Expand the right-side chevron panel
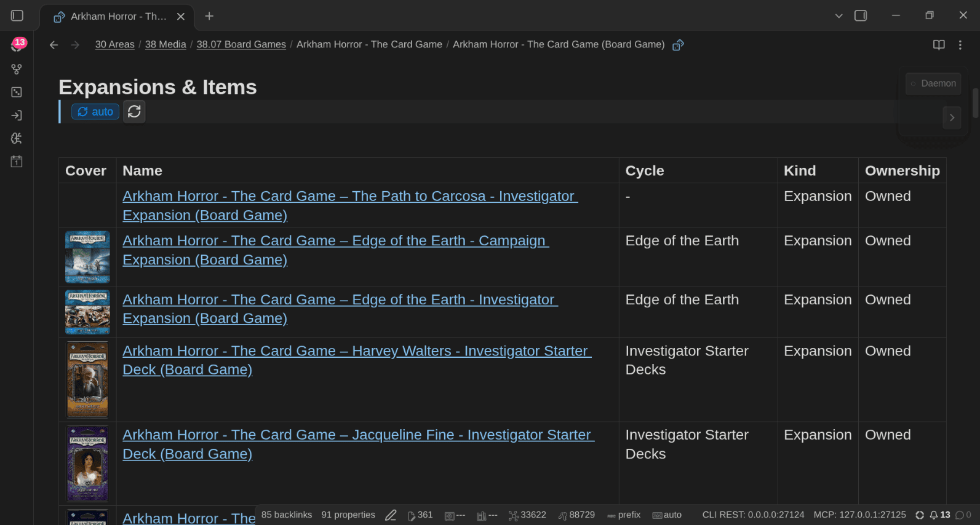Image resolution: width=980 pixels, height=525 pixels. pos(952,117)
